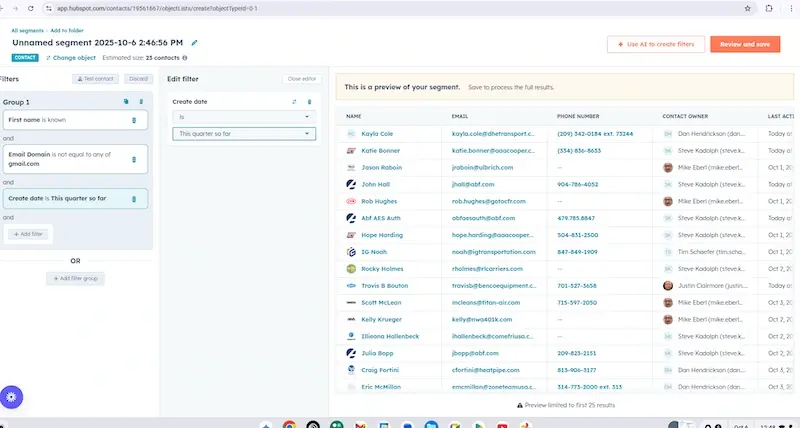800x428 pixels.
Task: Click the site information icon in the address bar
Action: click(49, 8)
